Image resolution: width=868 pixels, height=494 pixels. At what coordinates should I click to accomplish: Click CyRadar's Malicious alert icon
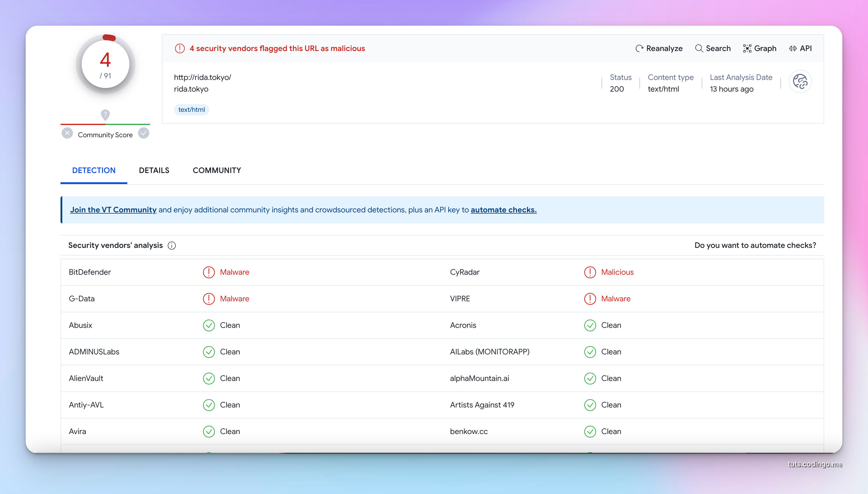pyautogui.click(x=590, y=272)
